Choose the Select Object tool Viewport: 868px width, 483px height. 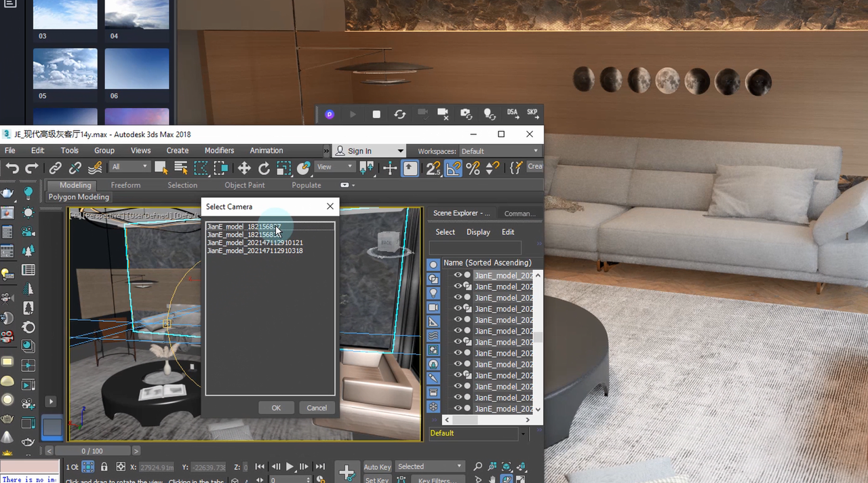pyautogui.click(x=161, y=168)
